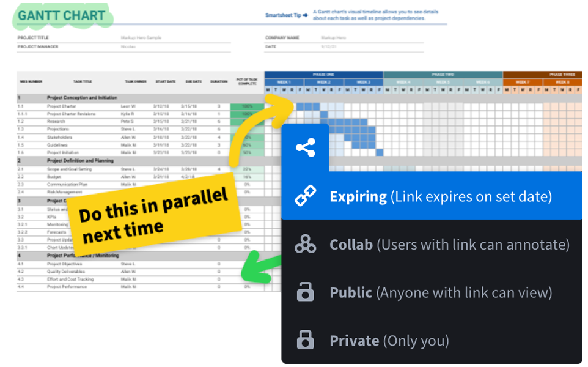Click the Research task row
The width and height of the screenshot is (588, 367).
(141, 122)
